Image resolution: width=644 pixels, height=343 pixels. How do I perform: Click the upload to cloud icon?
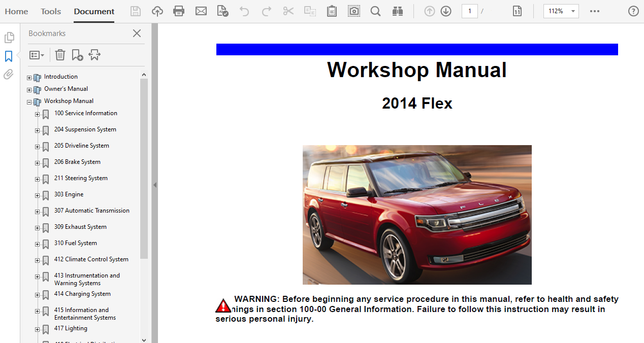pyautogui.click(x=157, y=11)
